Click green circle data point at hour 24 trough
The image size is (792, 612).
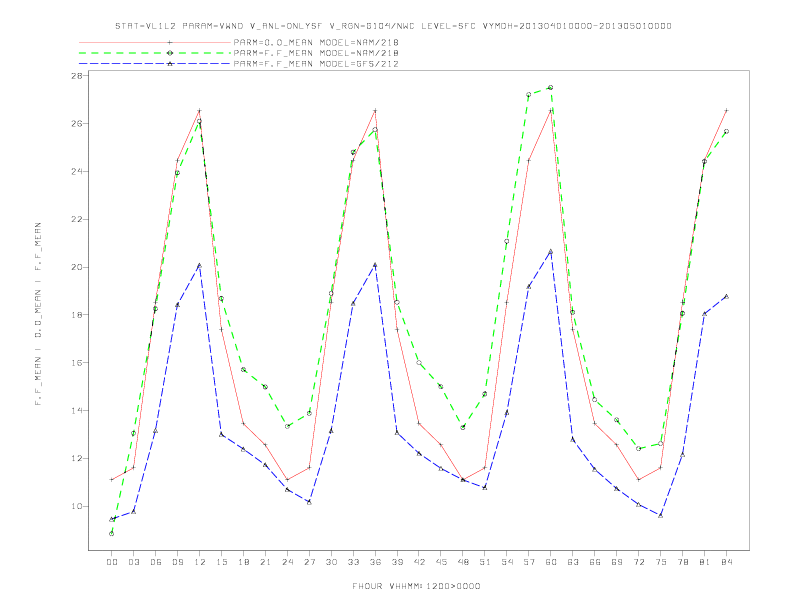coord(287,426)
